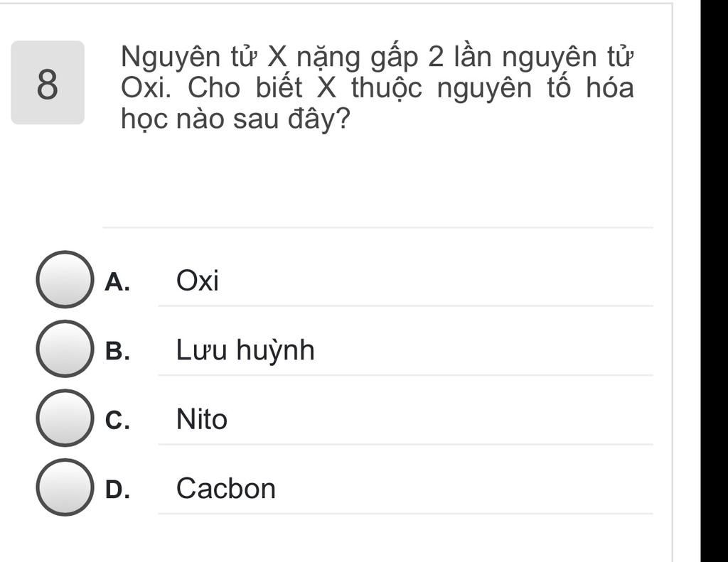Click the "Lưu huỳnh" answer text
This screenshot has width=728, height=562.
(x=245, y=351)
